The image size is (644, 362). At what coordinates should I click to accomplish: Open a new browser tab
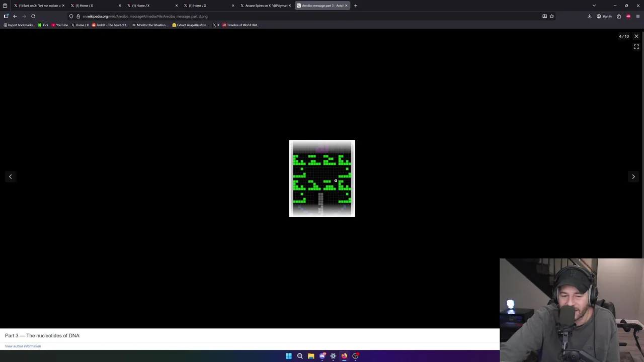coord(356,6)
